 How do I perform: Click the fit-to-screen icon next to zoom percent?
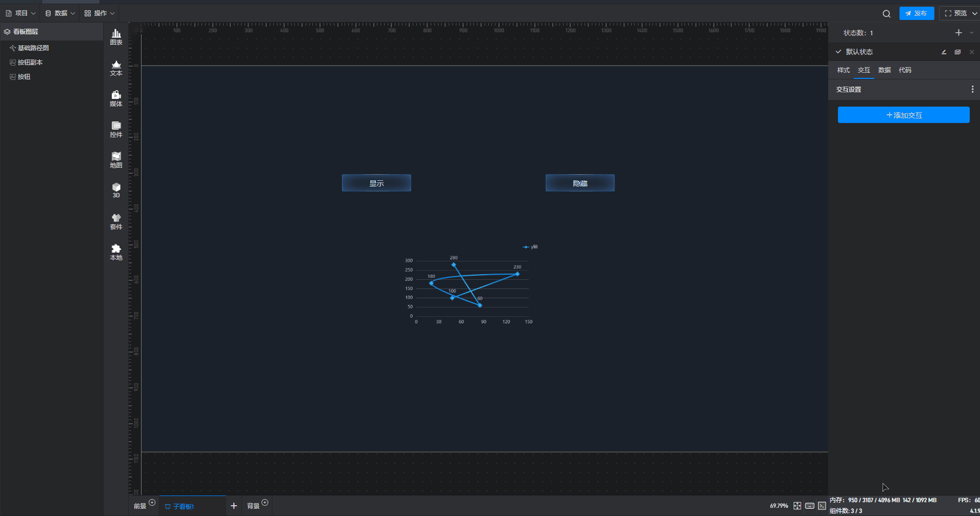(x=797, y=506)
